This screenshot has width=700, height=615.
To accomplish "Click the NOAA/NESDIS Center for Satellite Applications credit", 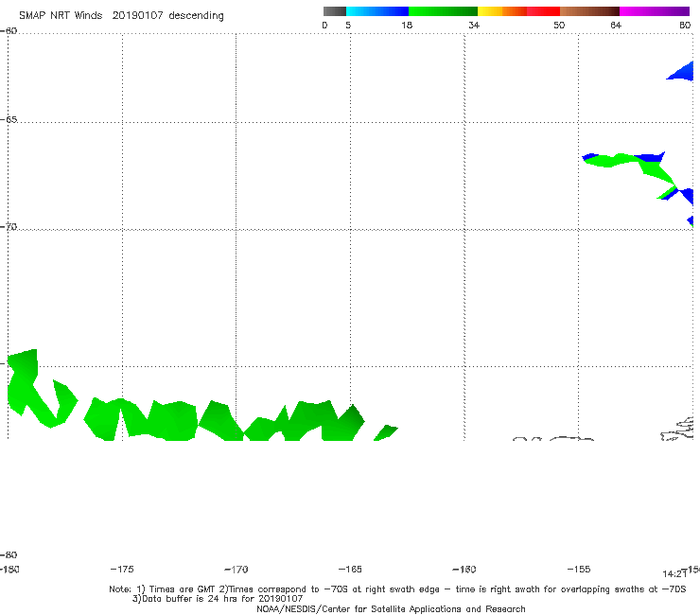I will tap(391, 608).
